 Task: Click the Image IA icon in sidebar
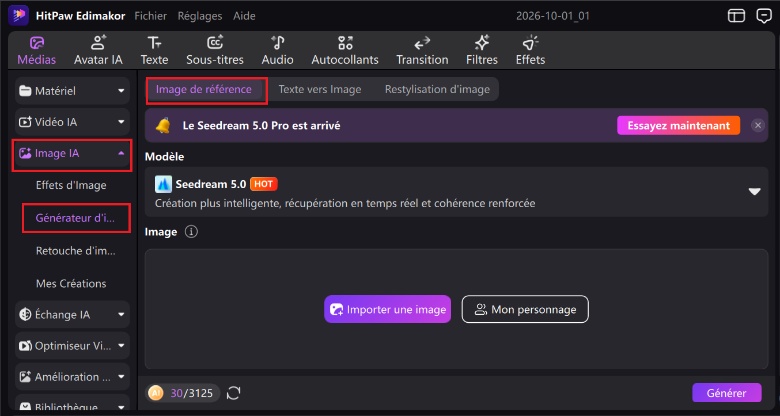(25, 154)
